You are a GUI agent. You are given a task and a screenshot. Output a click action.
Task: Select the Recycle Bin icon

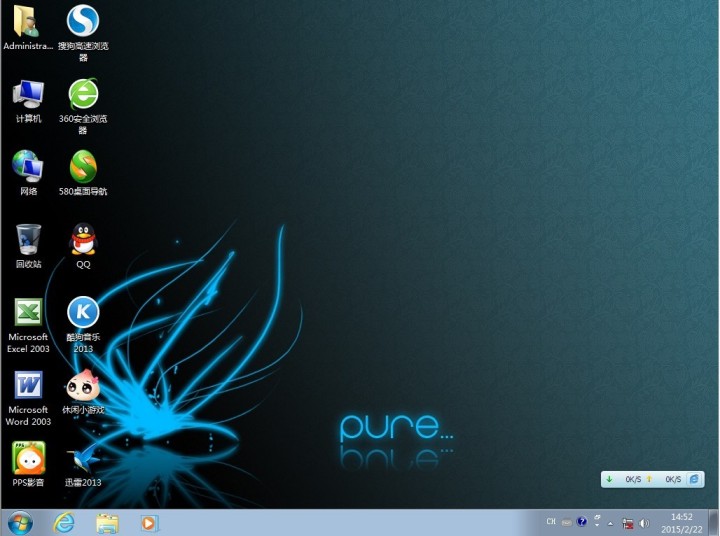28,240
